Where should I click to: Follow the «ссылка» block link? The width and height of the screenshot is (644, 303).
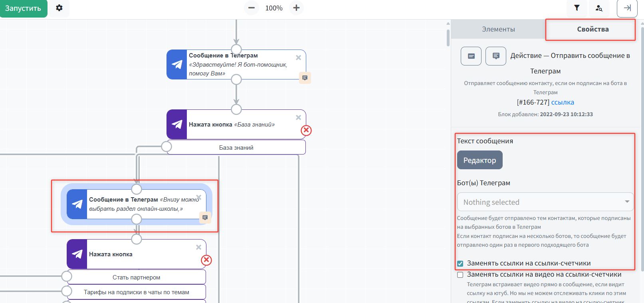click(563, 102)
